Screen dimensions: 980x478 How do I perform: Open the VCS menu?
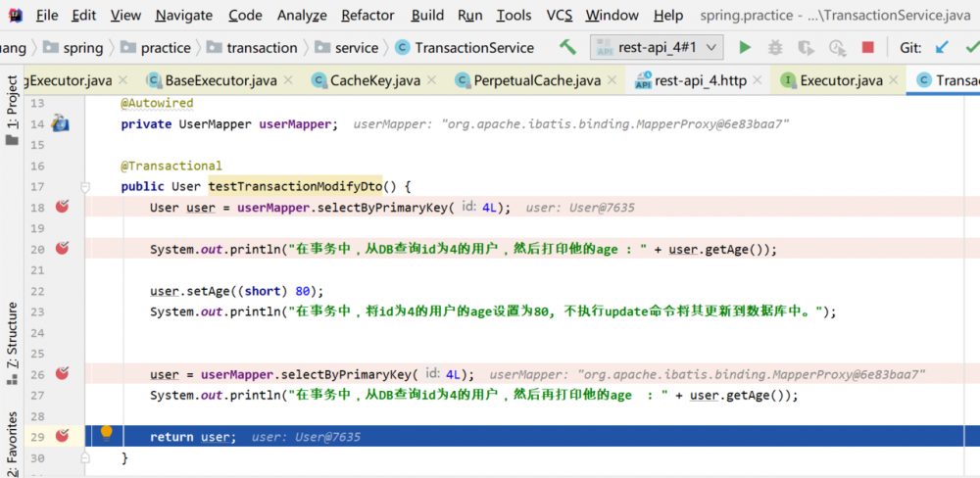(559, 15)
